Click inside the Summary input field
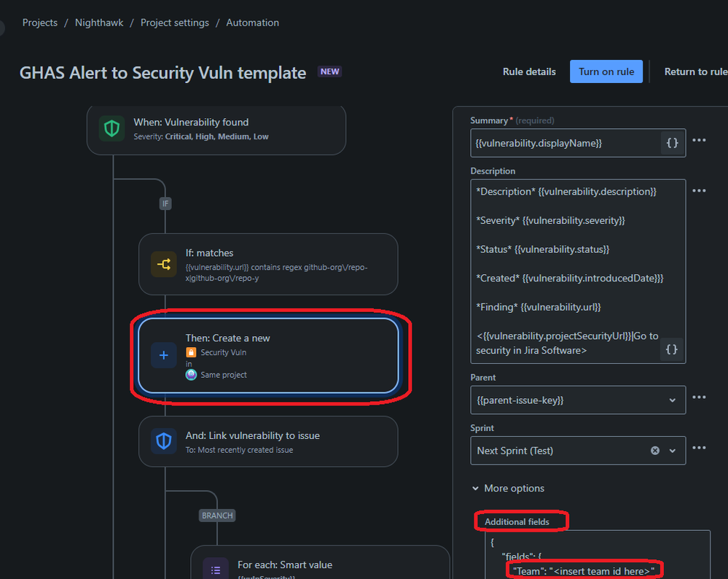The image size is (728, 579). 568,143
